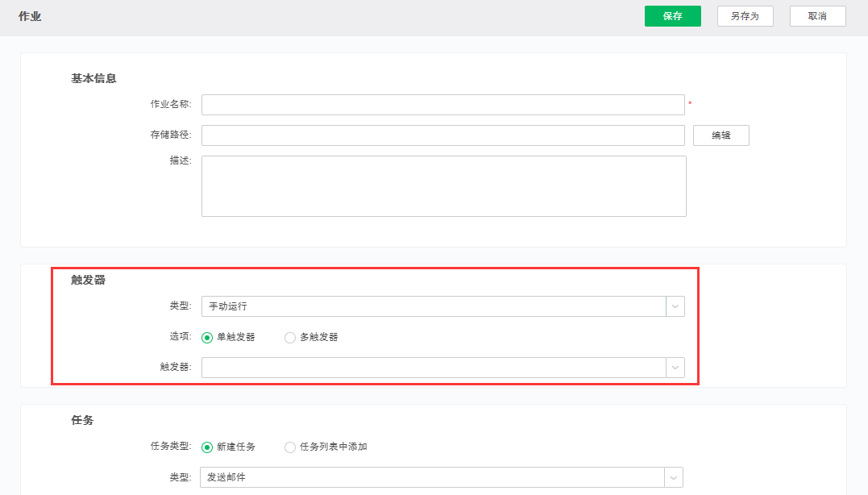
Task: Focus the 作业名称 text field
Action: point(442,105)
